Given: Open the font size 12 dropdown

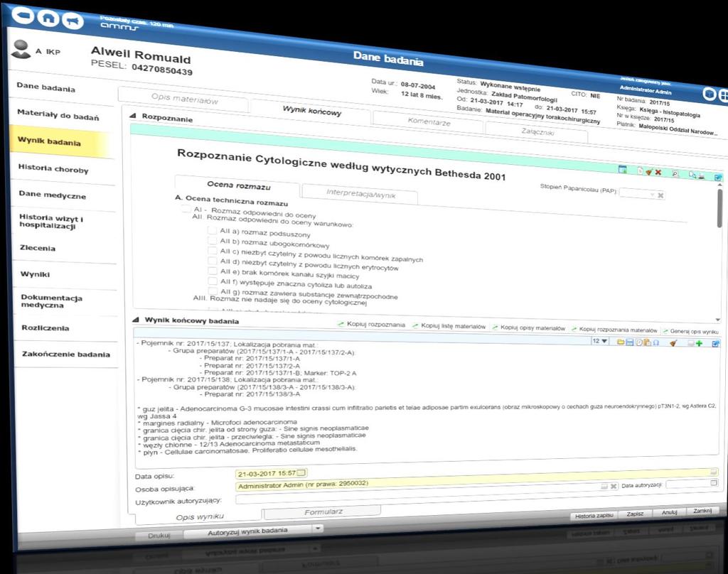Looking at the screenshot, I should 600,342.
